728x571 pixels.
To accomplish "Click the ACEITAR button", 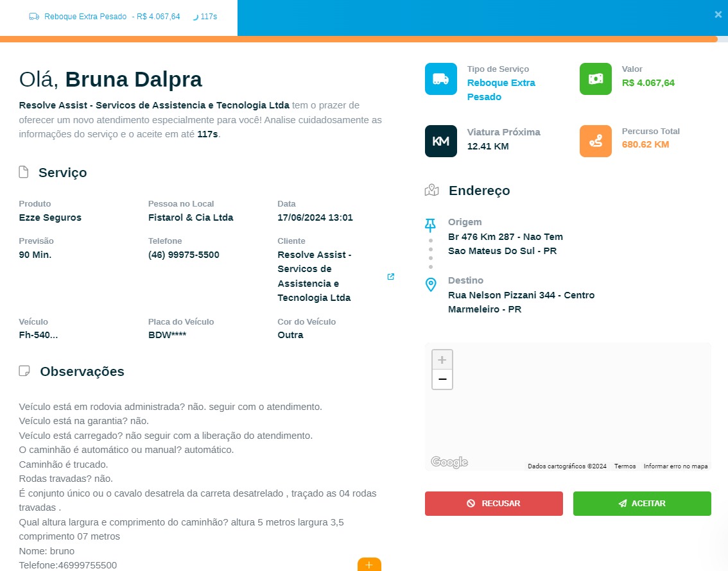I will [642, 503].
